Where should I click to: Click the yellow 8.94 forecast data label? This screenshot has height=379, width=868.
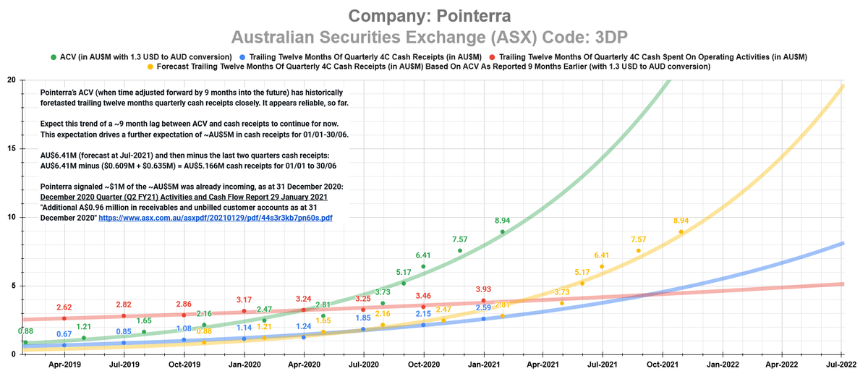tap(681, 221)
